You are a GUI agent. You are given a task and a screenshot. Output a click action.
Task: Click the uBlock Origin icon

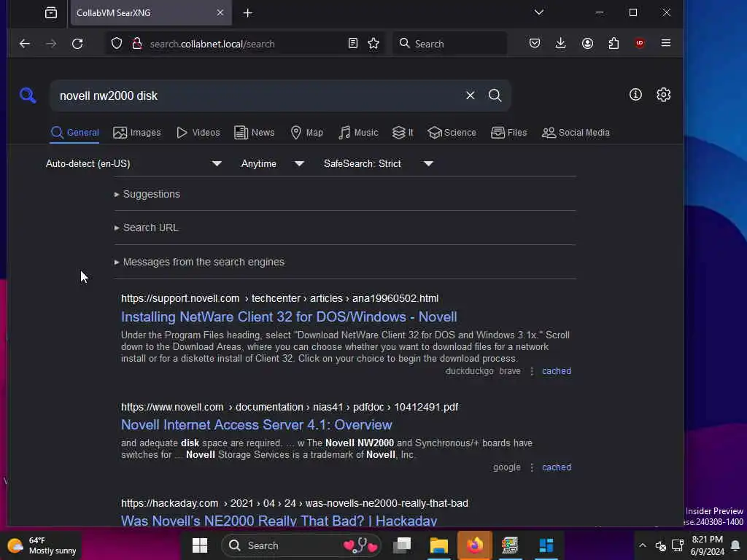640,43
